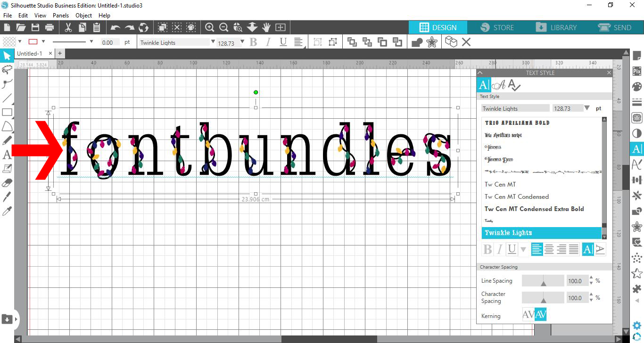Image resolution: width=644 pixels, height=343 pixels.
Task: Open the Edit menu
Action: 23,16
